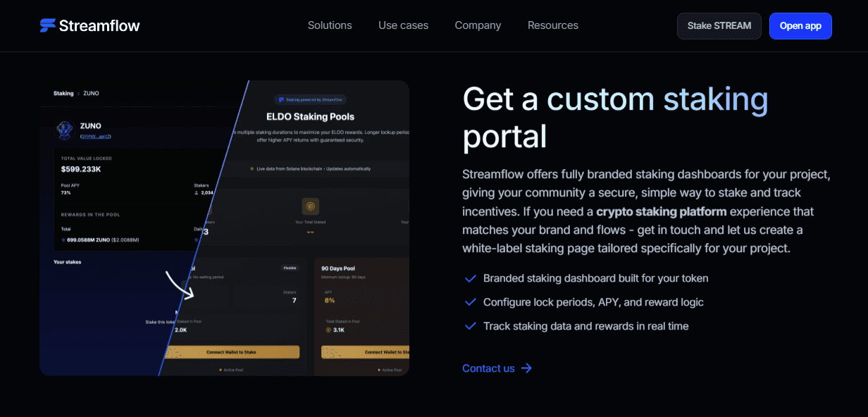Click the Streamflow logo icon
Viewport: 868px width, 417px height.
(x=47, y=25)
